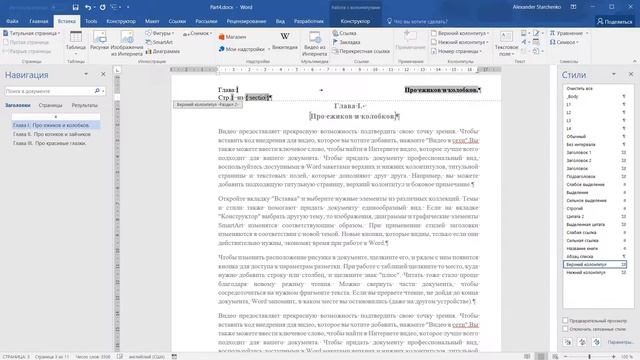Toggle Отключить связанные стили checkbox
640x360 pixels.
click(565, 329)
